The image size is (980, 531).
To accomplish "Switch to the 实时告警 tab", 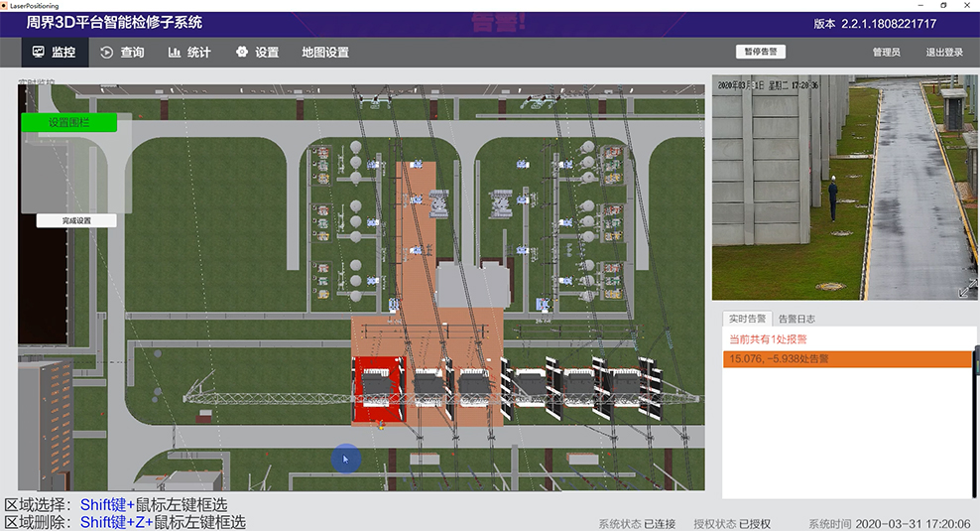I will 747,319.
